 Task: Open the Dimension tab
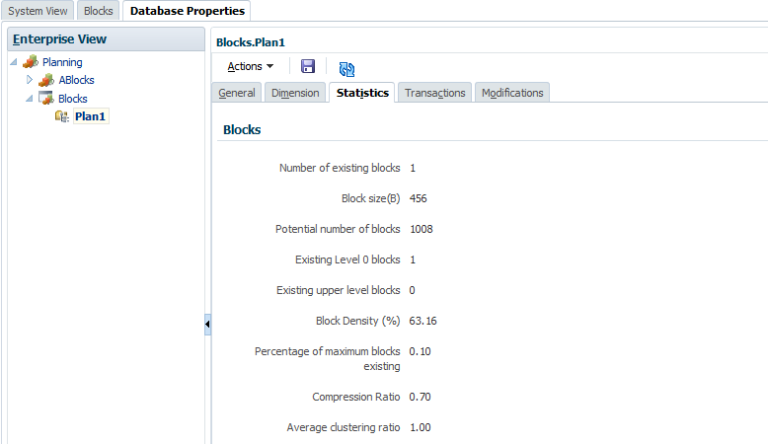tap(295, 93)
